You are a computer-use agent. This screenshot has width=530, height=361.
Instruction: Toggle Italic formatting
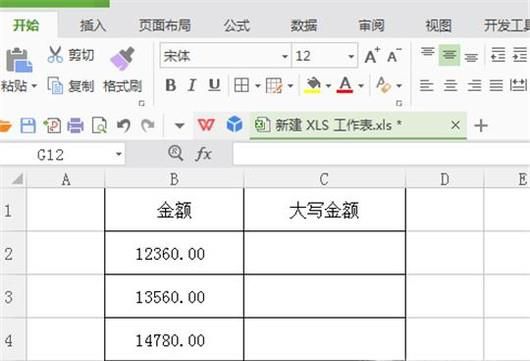coord(192,85)
